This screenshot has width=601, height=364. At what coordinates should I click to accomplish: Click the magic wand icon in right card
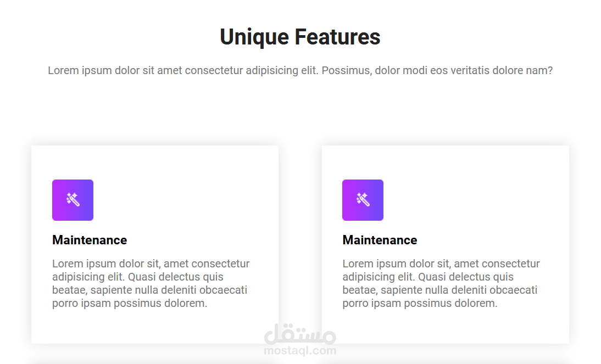tap(363, 200)
